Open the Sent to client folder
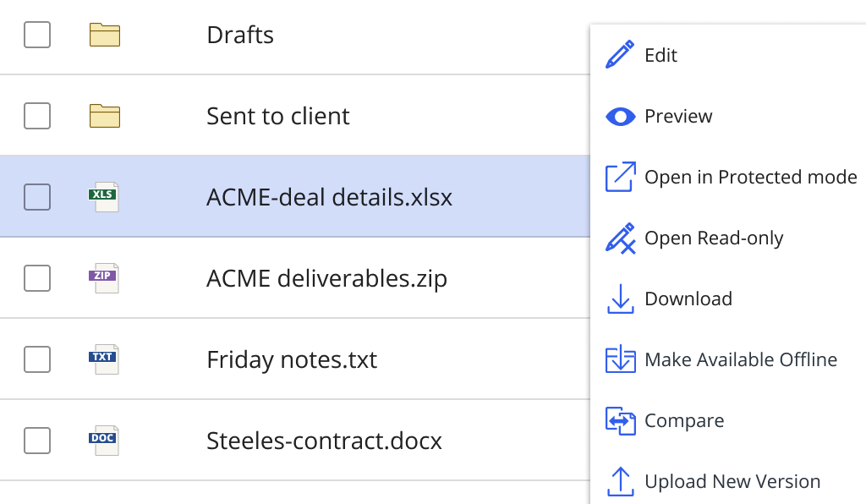 pyautogui.click(x=277, y=116)
